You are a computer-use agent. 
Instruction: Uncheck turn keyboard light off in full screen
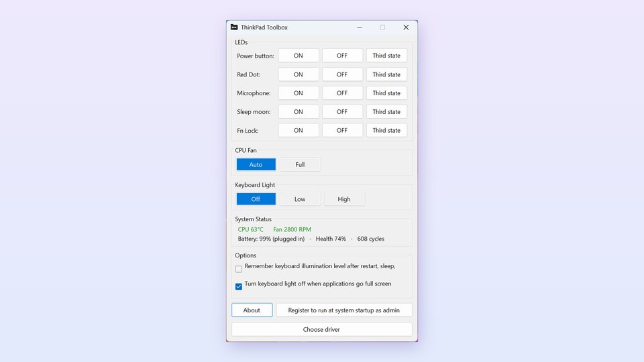pyautogui.click(x=239, y=286)
